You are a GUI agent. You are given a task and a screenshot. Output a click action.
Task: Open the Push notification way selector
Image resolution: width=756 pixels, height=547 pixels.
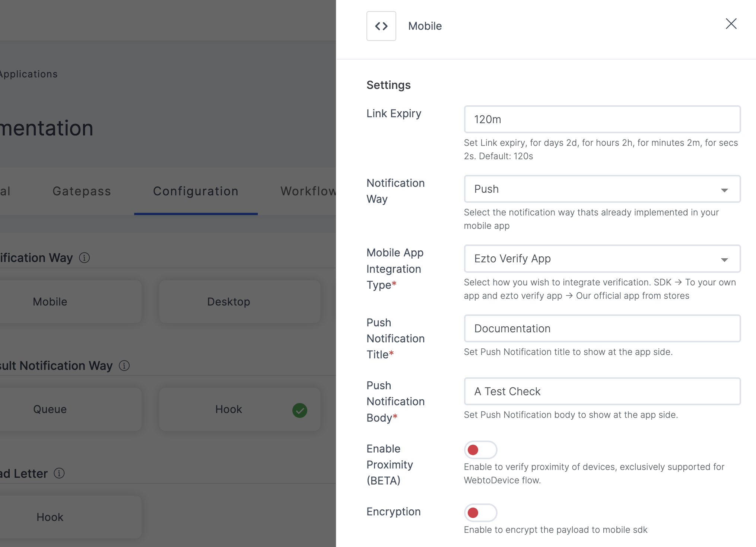(x=602, y=189)
